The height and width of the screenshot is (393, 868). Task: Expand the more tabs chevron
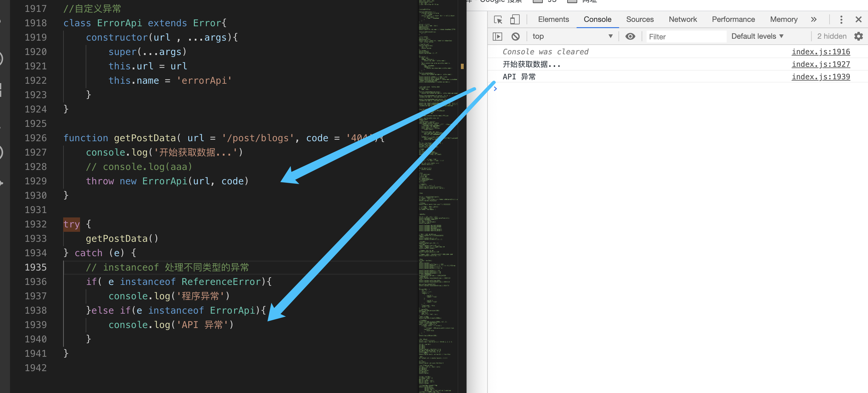pyautogui.click(x=813, y=20)
